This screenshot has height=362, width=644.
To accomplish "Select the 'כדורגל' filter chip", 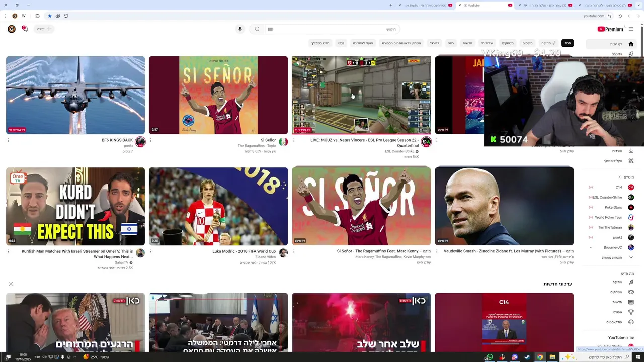I will [434, 43].
